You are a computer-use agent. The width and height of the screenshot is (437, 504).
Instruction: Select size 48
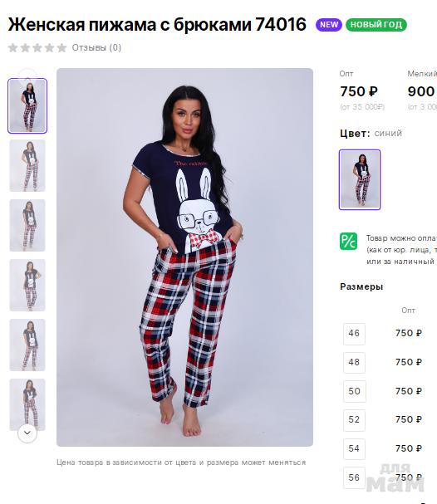click(354, 362)
